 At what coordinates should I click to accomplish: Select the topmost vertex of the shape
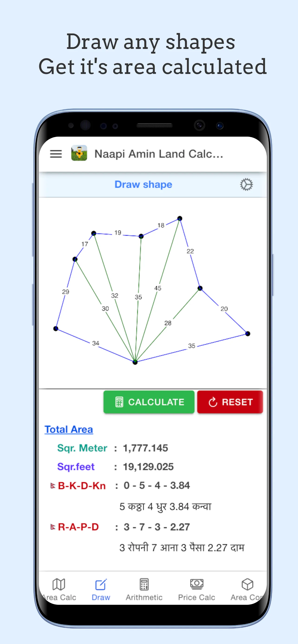(x=180, y=219)
